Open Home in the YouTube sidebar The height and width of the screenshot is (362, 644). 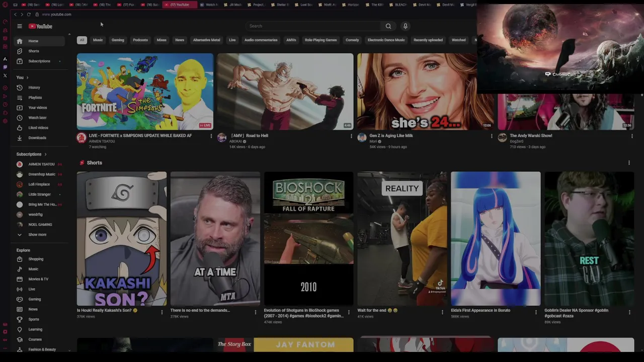(39, 41)
